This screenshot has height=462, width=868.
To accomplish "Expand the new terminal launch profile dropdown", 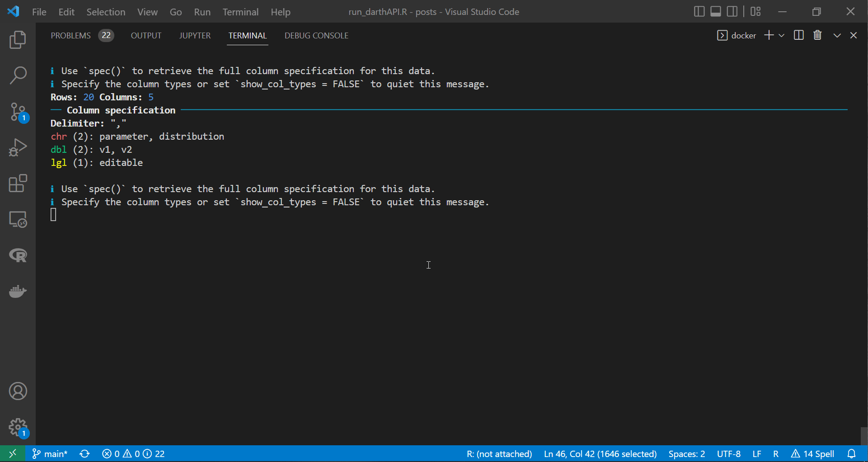I will [x=782, y=35].
